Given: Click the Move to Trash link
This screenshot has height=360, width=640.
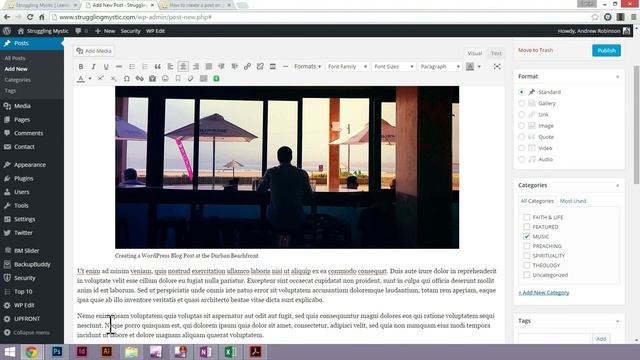Looking at the screenshot, I should [x=536, y=50].
